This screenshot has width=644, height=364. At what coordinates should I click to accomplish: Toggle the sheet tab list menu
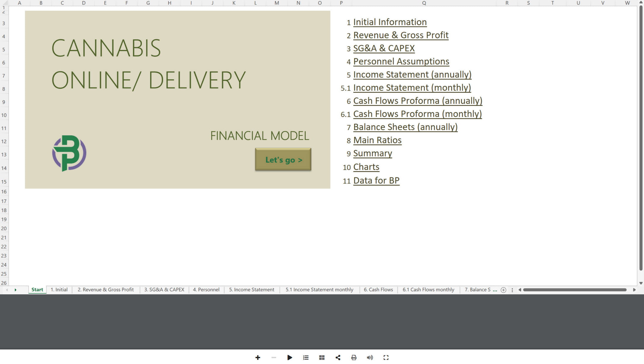[513, 290]
